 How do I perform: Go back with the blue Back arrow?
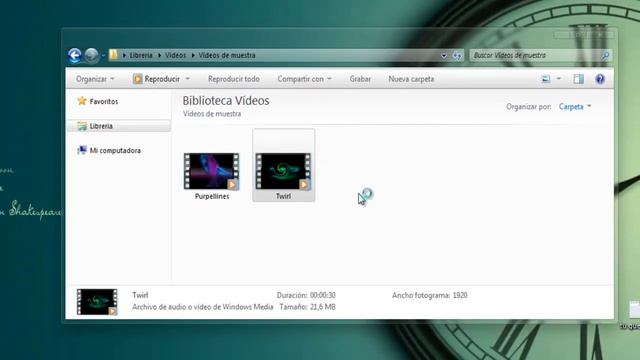[75, 56]
